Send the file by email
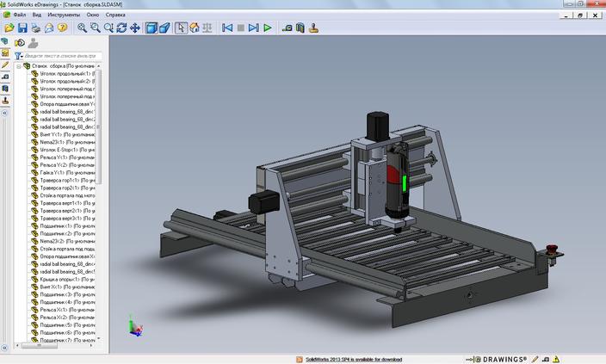The width and height of the screenshot is (606, 364). point(49,28)
